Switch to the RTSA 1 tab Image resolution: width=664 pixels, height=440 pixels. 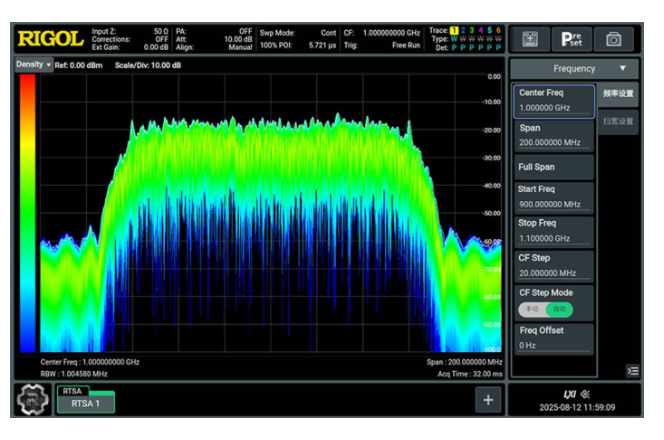pyautogui.click(x=86, y=404)
